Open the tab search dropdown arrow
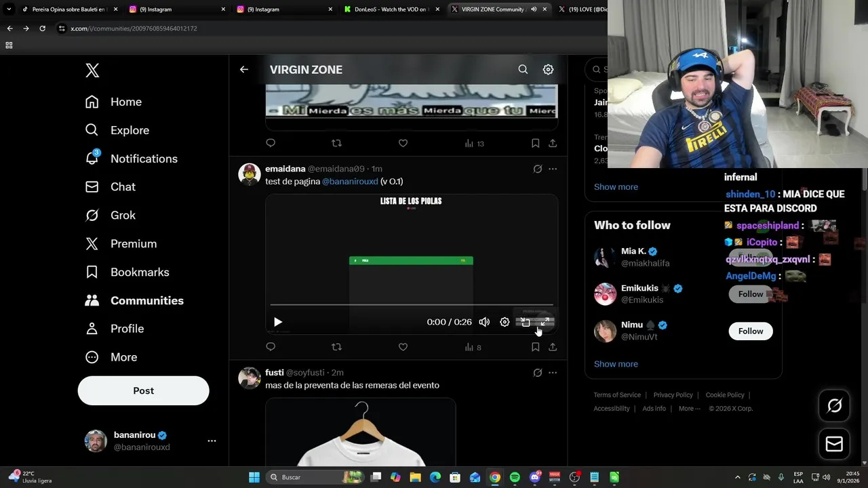868x488 pixels. pos(9,9)
